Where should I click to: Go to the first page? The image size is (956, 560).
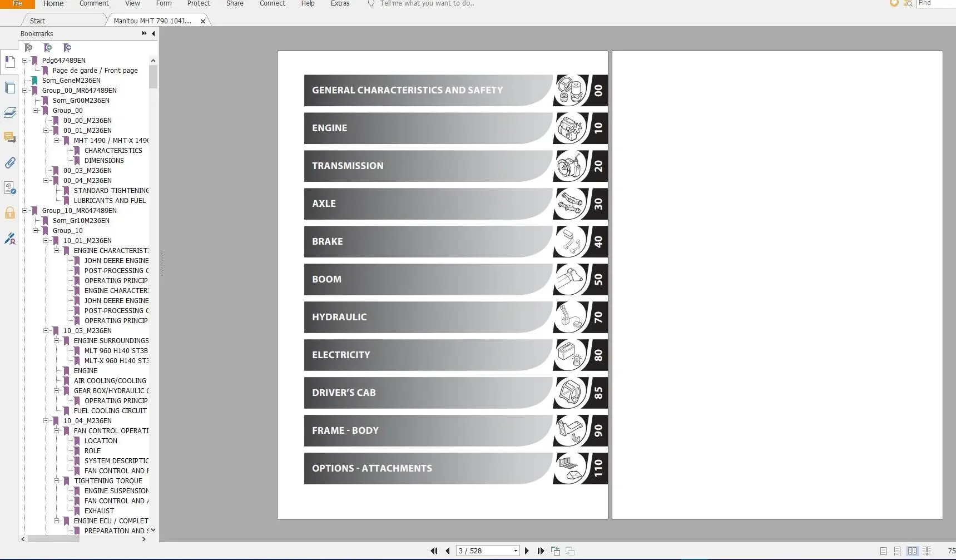pyautogui.click(x=434, y=551)
